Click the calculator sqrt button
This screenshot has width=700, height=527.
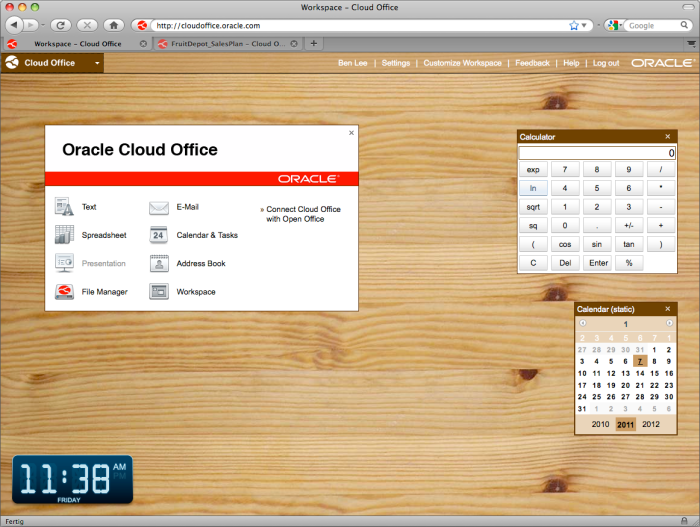(533, 207)
